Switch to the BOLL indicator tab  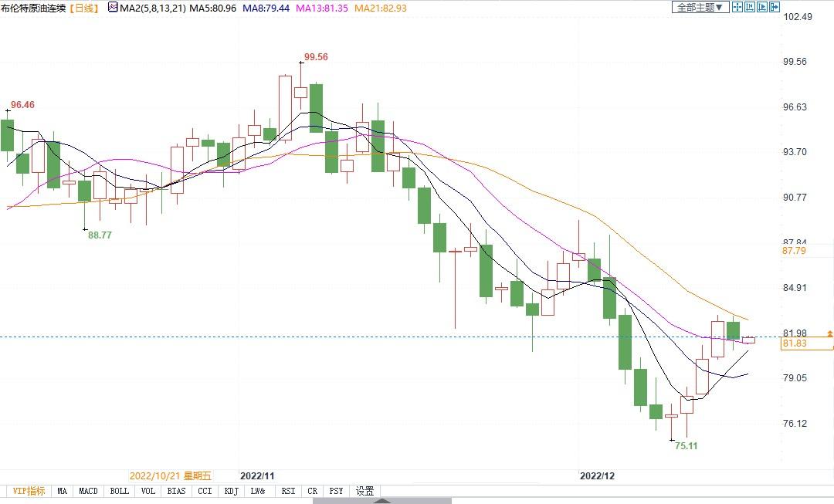119,491
